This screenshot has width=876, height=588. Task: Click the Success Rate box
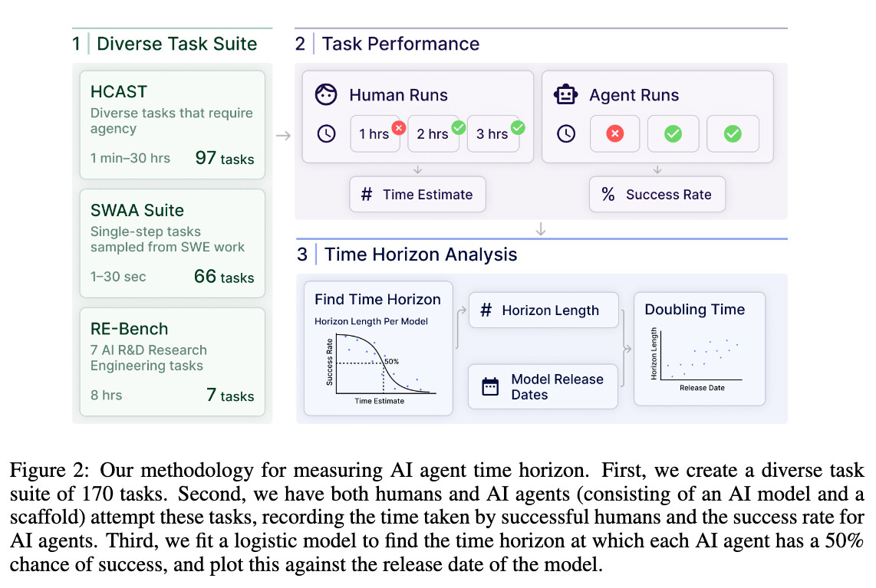pyautogui.click(x=657, y=194)
